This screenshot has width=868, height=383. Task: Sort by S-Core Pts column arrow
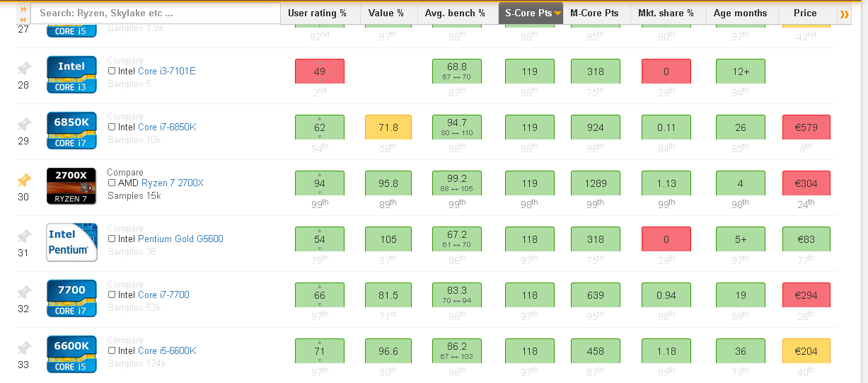click(x=557, y=13)
